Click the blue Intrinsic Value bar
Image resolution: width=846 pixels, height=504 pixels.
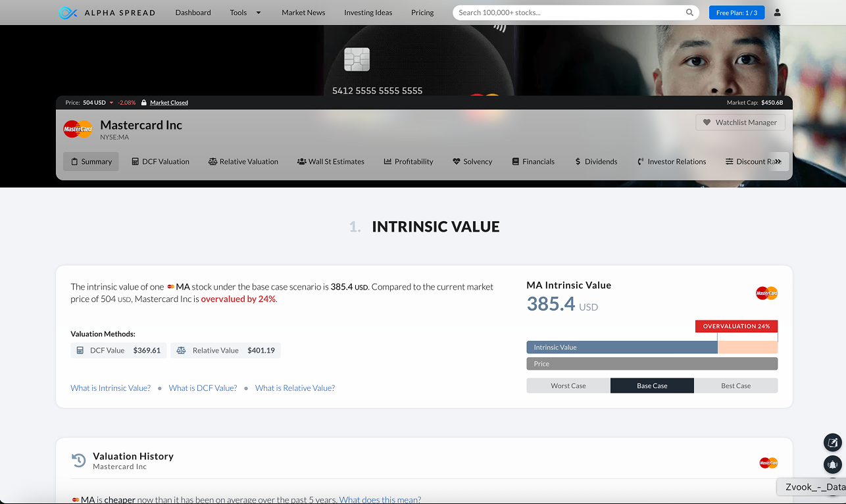(621, 347)
